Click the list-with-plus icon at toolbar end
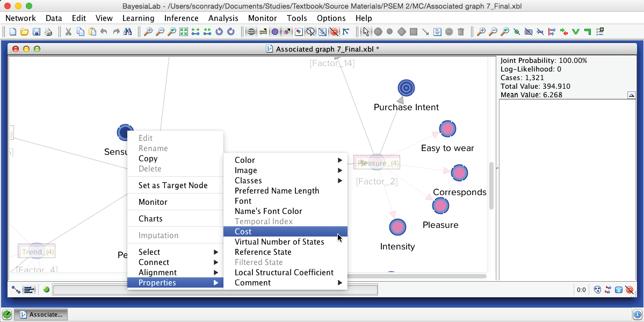 pos(599,32)
